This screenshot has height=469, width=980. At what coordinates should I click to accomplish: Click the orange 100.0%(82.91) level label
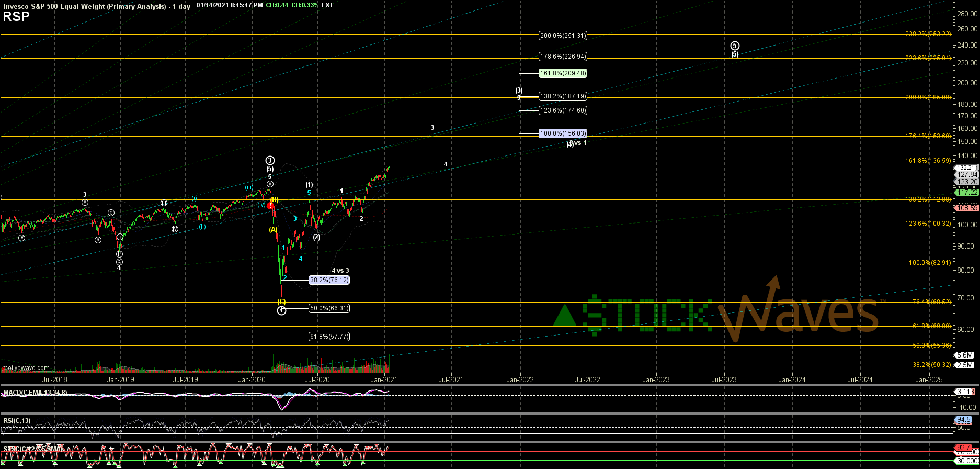pyautogui.click(x=930, y=263)
